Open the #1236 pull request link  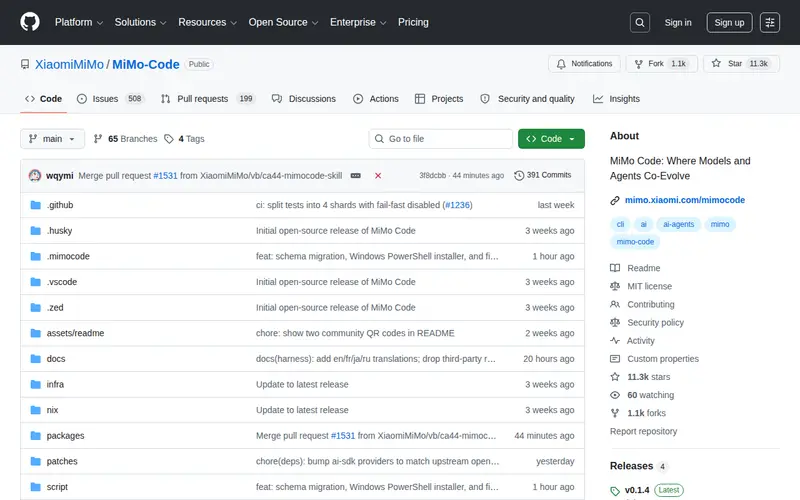(457, 205)
